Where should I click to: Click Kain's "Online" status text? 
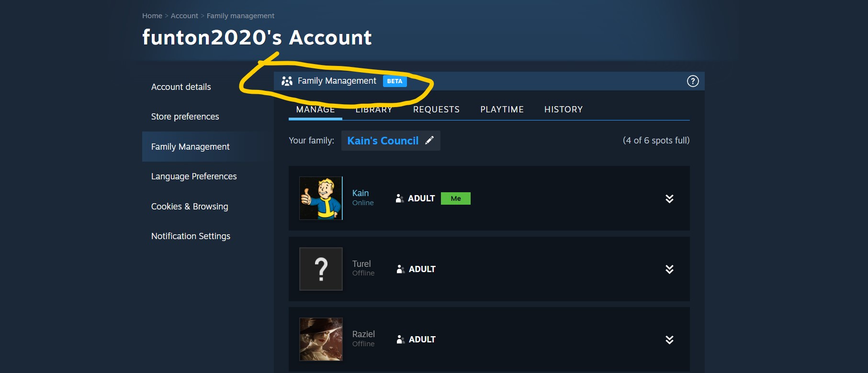pos(363,203)
